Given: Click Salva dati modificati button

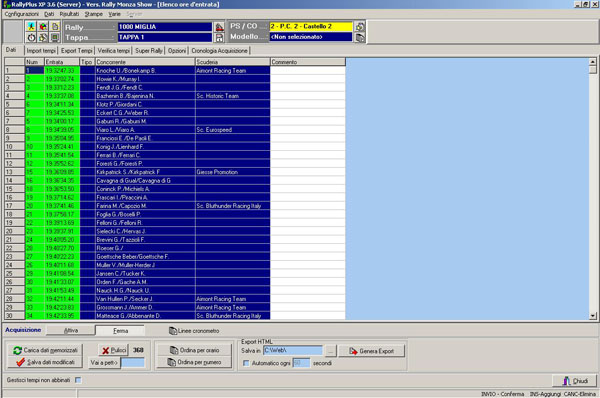Looking at the screenshot, I should [44, 362].
